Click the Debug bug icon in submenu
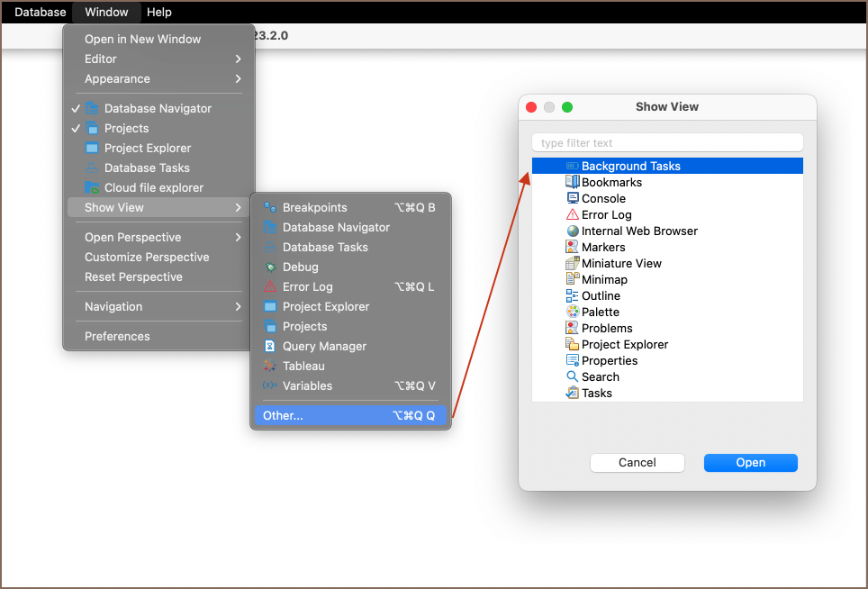The height and width of the screenshot is (589, 868). point(270,267)
